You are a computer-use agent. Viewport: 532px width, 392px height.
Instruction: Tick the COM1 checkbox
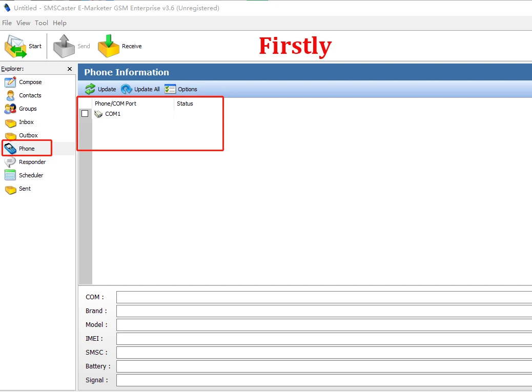point(85,114)
